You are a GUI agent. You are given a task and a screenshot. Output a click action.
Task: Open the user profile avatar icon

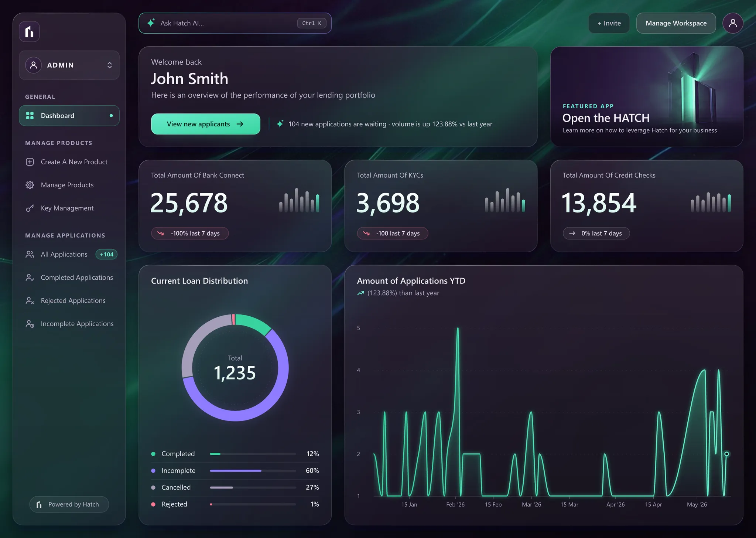pyautogui.click(x=733, y=23)
